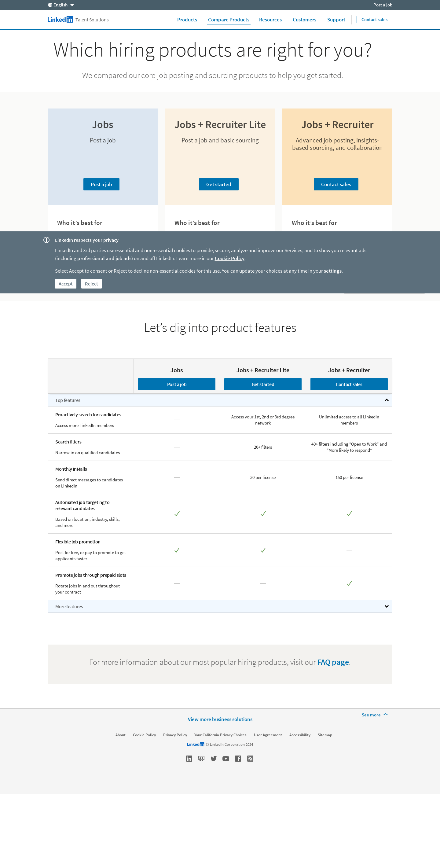Click the LinkedIn Talent Solutions logo
440x868 pixels.
point(78,20)
